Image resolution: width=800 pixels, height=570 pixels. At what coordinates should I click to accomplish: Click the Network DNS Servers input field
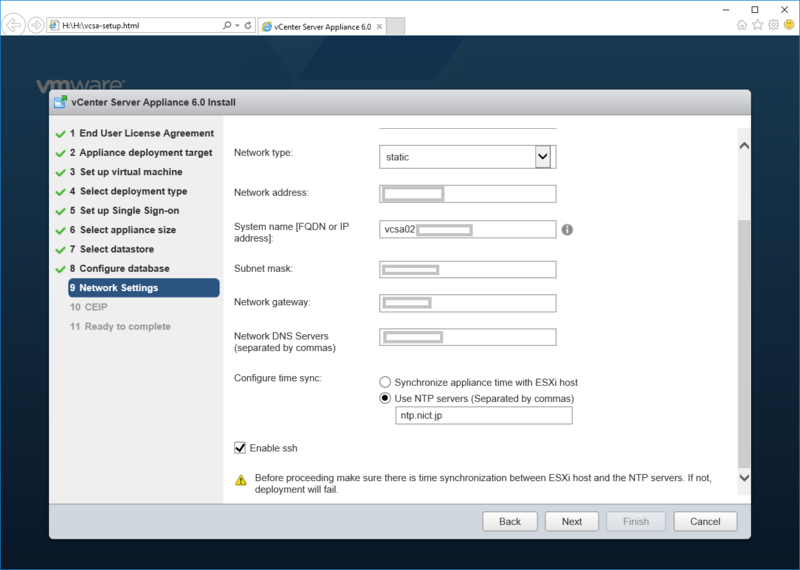coord(468,337)
